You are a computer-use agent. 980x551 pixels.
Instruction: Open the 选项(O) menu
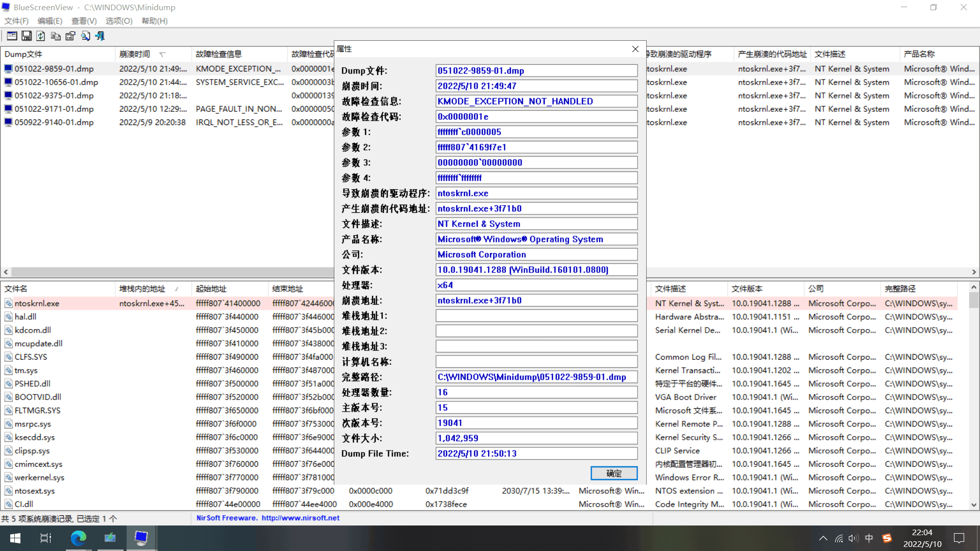click(x=118, y=21)
